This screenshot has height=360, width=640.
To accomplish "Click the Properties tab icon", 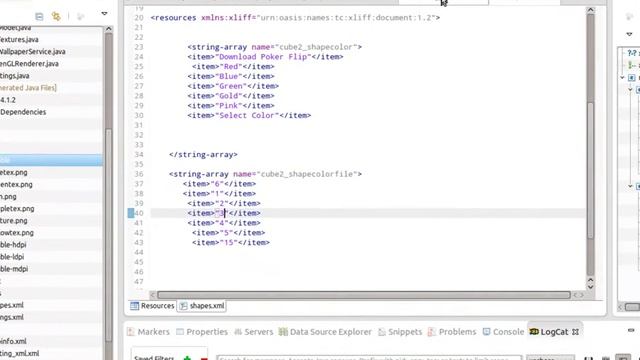I will [180, 332].
